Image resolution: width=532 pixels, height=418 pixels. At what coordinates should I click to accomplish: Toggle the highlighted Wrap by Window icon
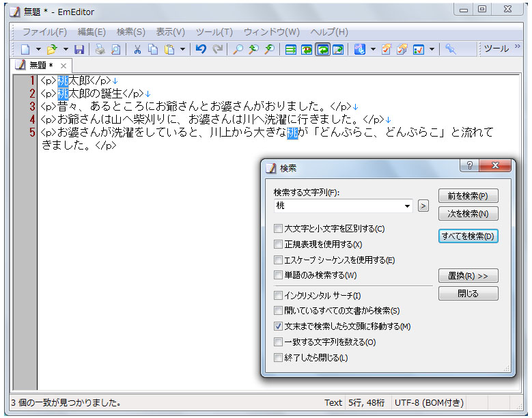[x=322, y=50]
